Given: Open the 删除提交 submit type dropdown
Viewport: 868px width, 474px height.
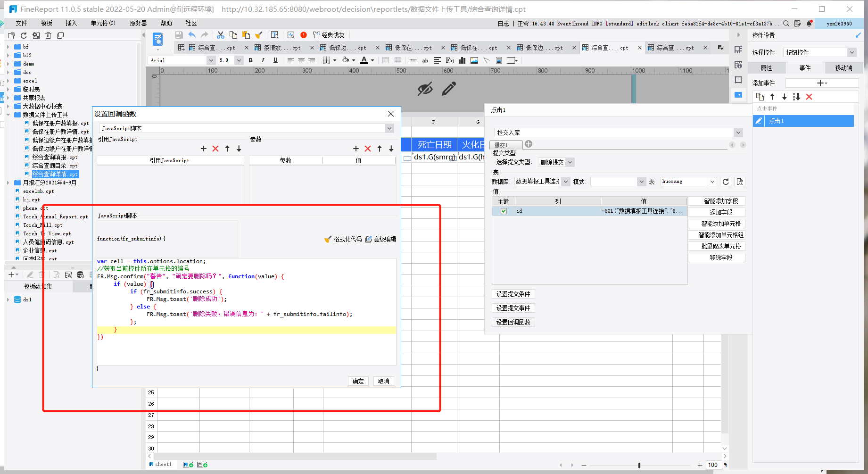Looking at the screenshot, I should point(570,162).
